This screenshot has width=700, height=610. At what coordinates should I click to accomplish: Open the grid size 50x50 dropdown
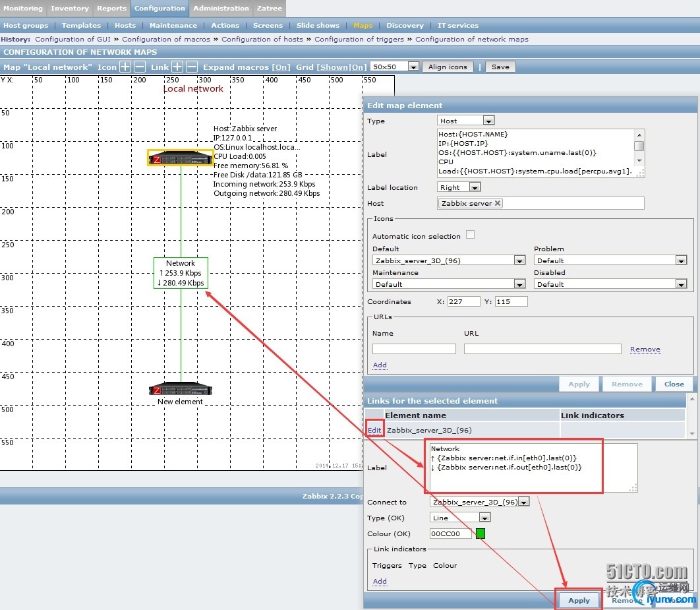(394, 67)
